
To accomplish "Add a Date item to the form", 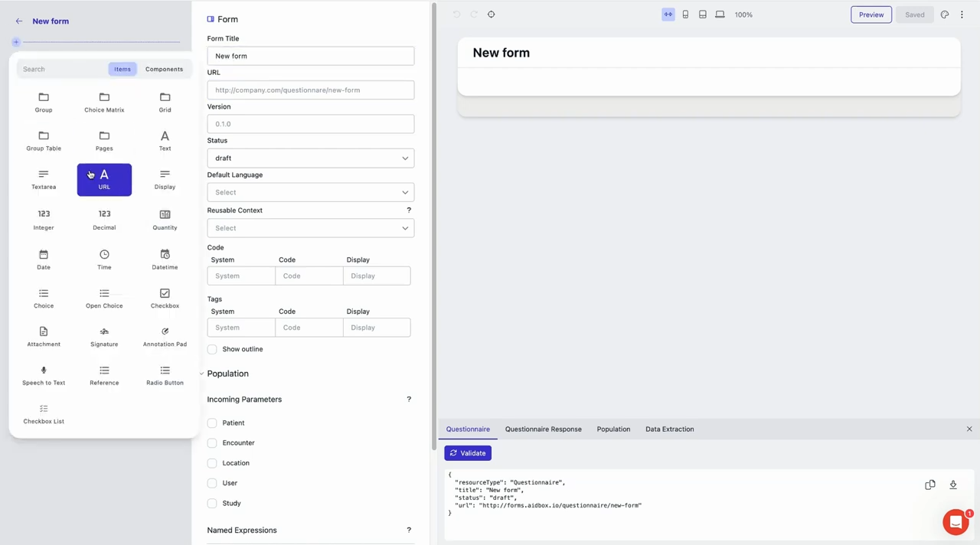I will click(x=44, y=260).
